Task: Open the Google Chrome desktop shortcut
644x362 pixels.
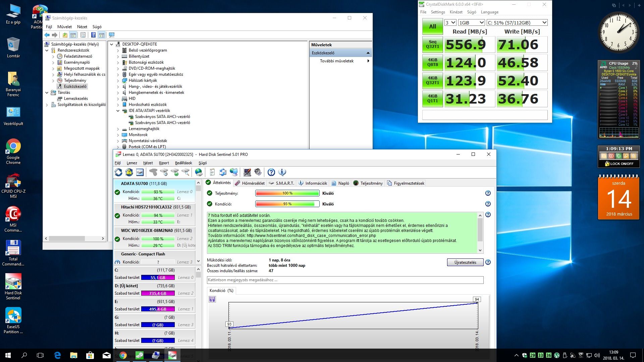Action: tap(13, 152)
